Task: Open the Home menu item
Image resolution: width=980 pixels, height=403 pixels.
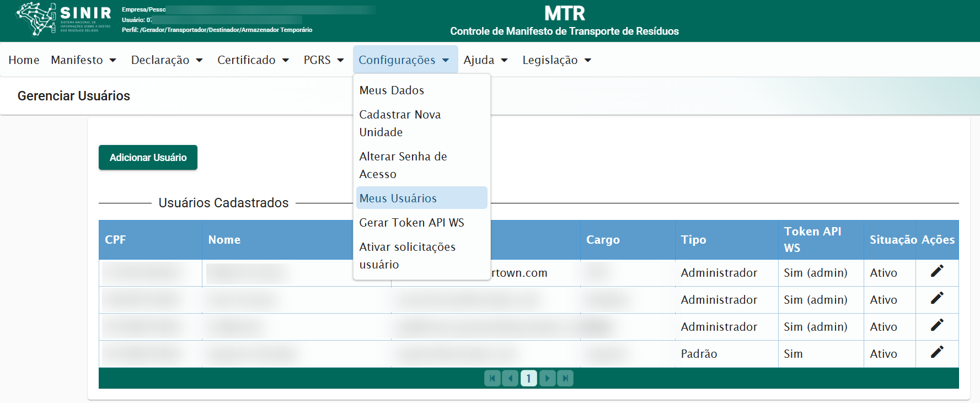Action: pos(24,60)
